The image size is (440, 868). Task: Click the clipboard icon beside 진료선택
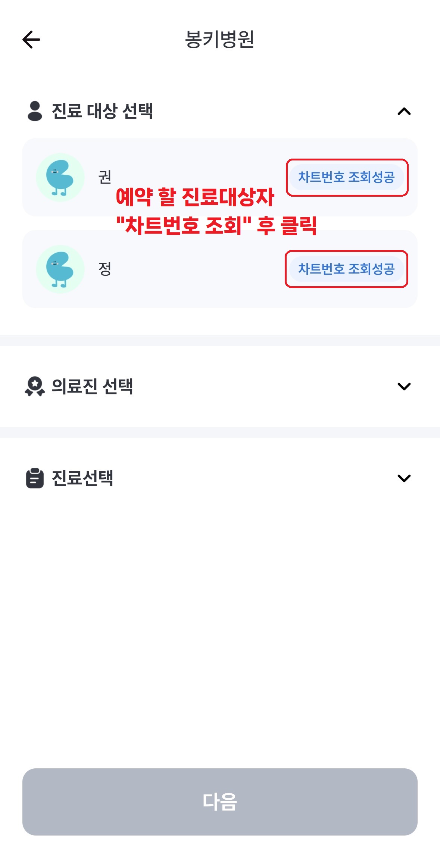(35, 478)
